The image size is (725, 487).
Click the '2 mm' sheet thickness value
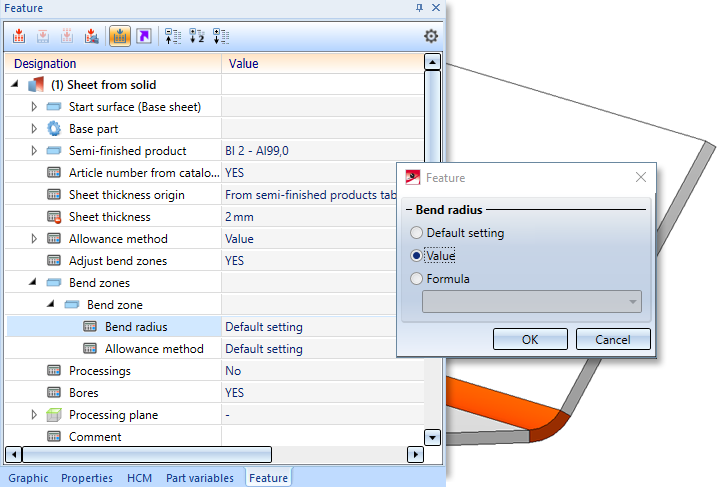click(239, 217)
